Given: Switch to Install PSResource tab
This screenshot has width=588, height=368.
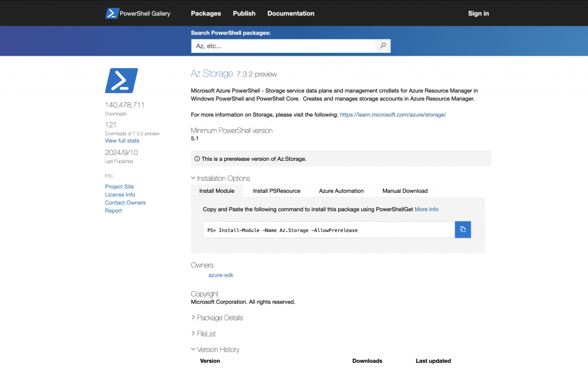Looking at the screenshot, I should [277, 191].
